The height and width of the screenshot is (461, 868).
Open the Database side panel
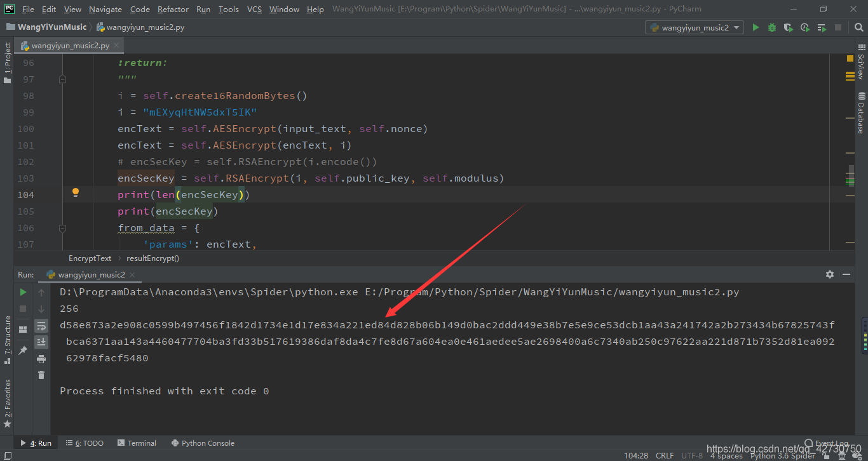(861, 112)
